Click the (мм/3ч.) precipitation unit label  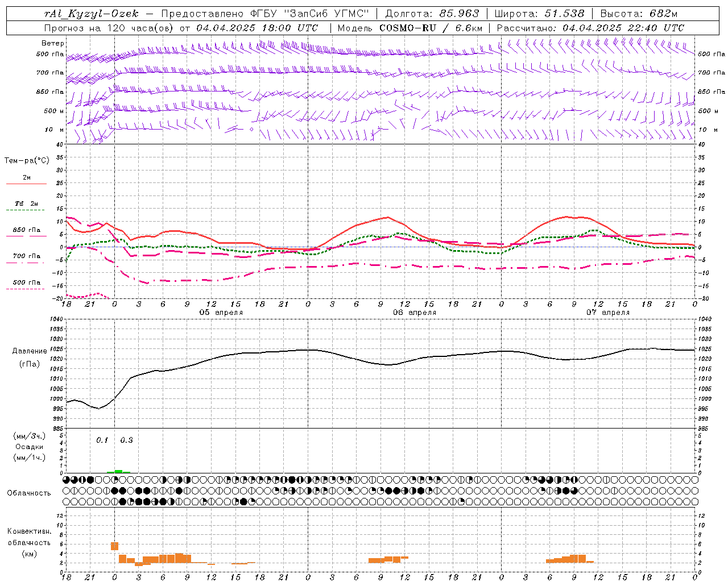click(30, 436)
